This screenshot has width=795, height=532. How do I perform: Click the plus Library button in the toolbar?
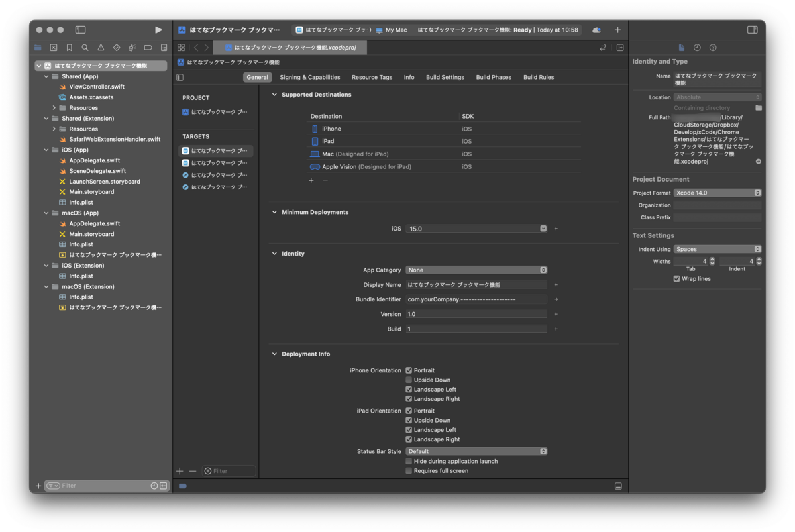[617, 30]
